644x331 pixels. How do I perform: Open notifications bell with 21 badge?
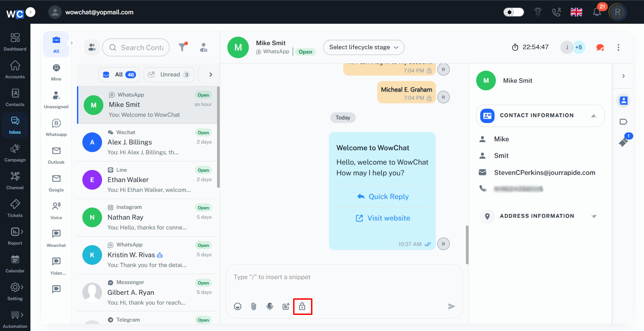pos(597,12)
